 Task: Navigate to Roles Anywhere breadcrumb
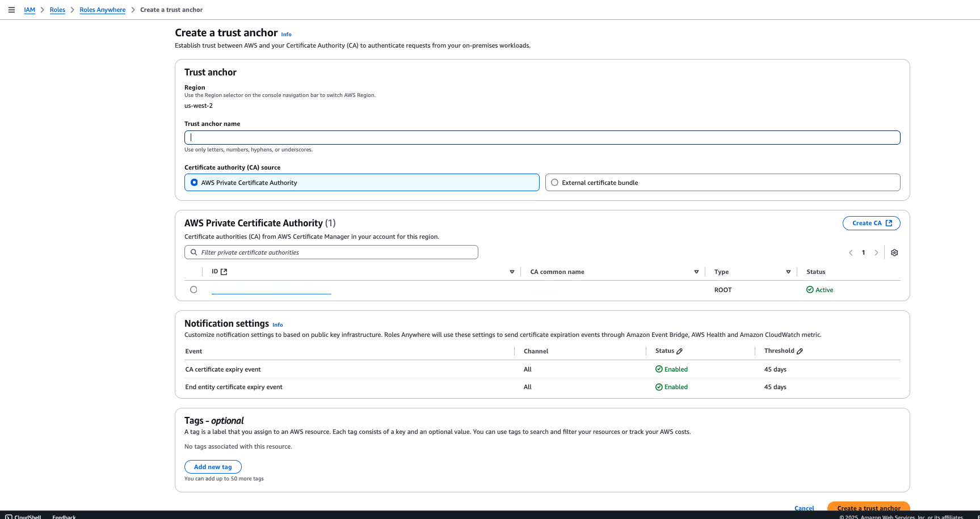pyautogui.click(x=102, y=10)
